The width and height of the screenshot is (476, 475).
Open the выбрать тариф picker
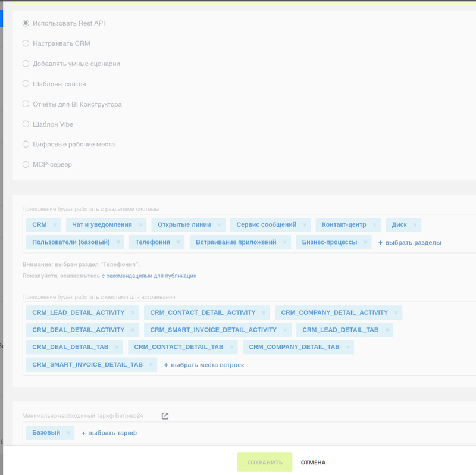tap(109, 432)
